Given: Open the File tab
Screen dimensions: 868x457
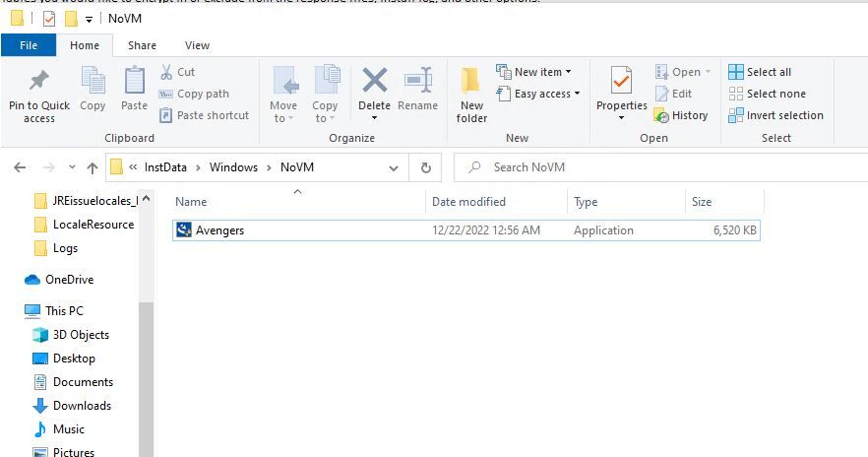Looking at the screenshot, I should [29, 45].
